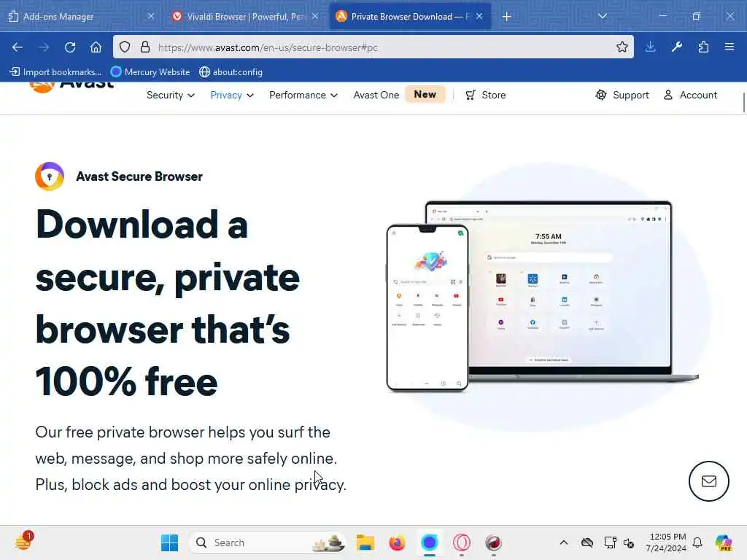Open the Windows Start menu
Image resolution: width=747 pixels, height=560 pixels.
(x=169, y=542)
